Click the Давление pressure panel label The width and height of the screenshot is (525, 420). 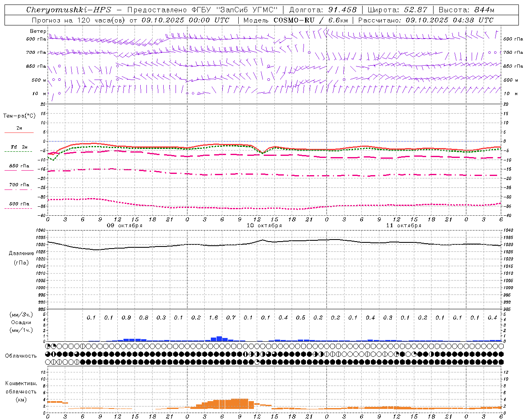coord(21,253)
